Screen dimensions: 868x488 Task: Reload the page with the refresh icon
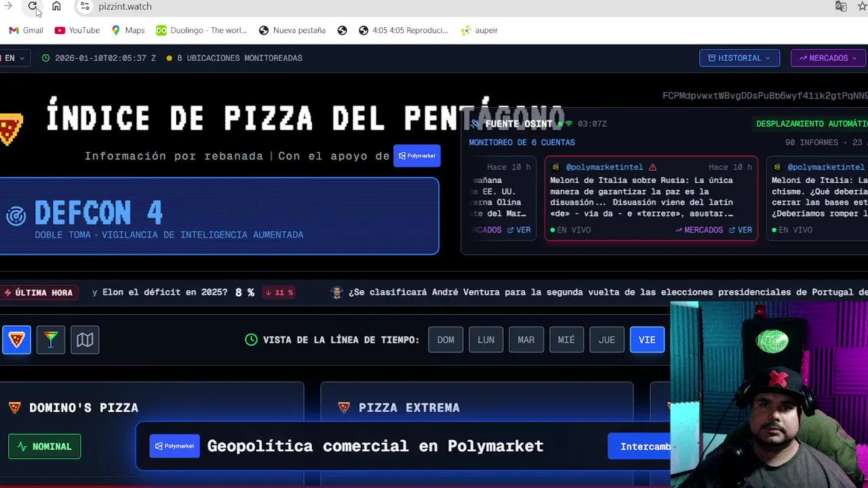tap(33, 6)
